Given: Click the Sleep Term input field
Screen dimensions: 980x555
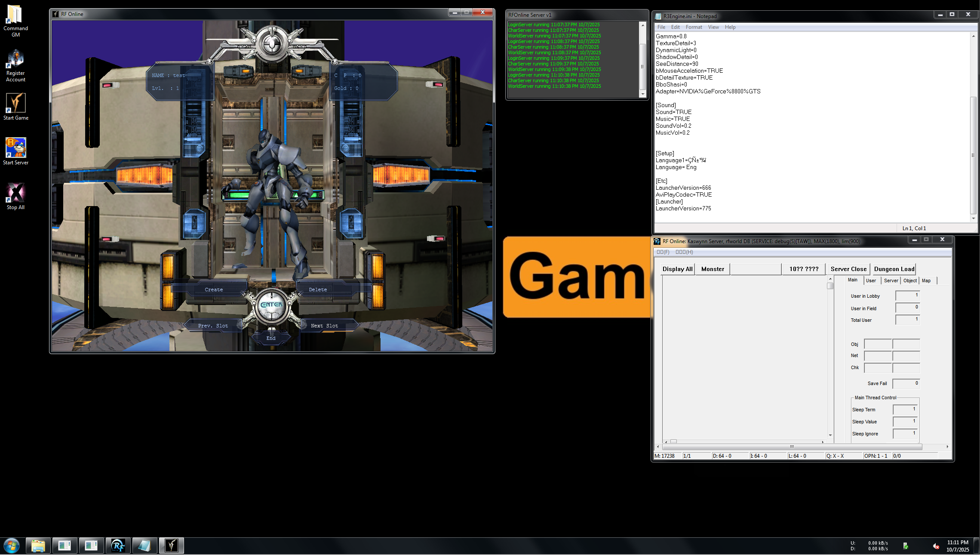Looking at the screenshot, I should (x=905, y=410).
